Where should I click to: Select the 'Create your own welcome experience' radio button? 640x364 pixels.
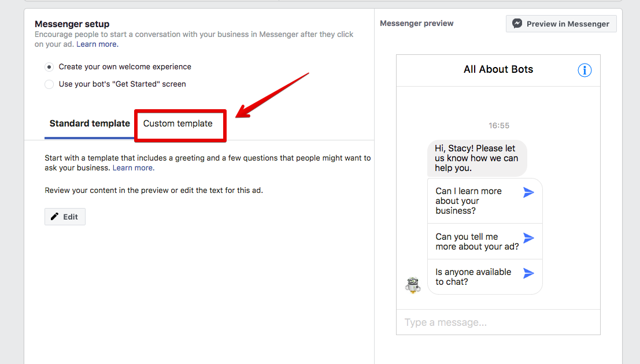tap(49, 66)
